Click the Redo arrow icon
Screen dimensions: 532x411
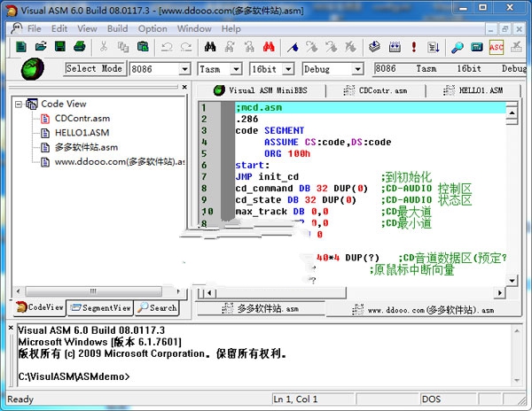(x=186, y=47)
